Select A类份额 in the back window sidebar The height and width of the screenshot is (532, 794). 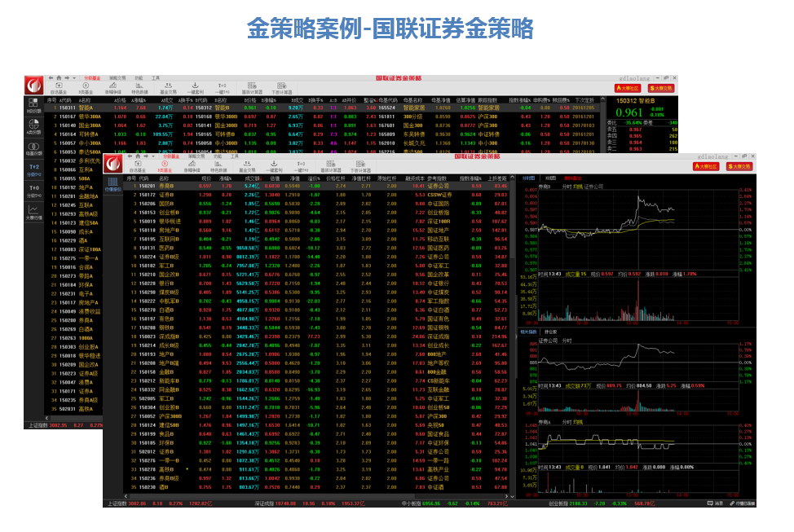click(x=34, y=126)
